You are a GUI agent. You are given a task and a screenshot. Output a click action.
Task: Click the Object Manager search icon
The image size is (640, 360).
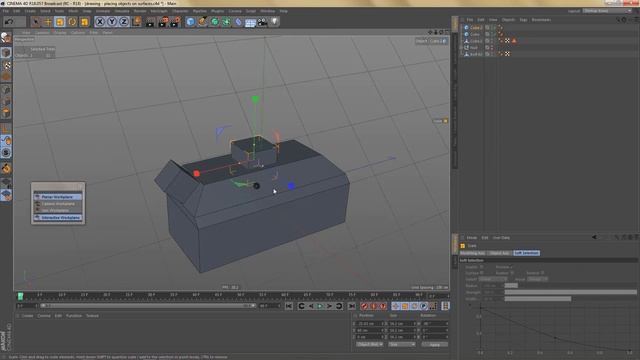(618, 20)
